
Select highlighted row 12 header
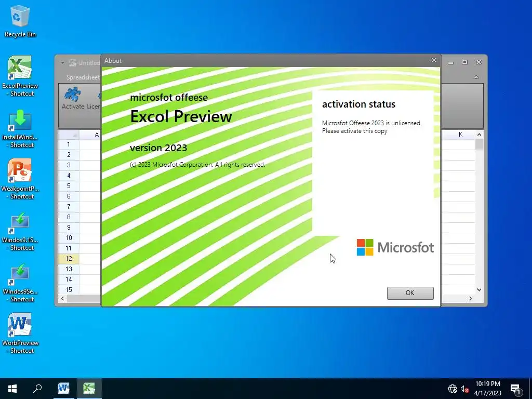point(69,259)
